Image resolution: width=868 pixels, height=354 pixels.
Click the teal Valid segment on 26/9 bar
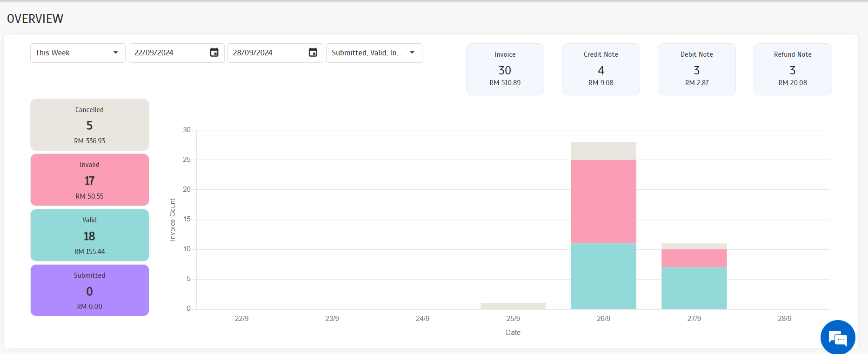[603, 276]
